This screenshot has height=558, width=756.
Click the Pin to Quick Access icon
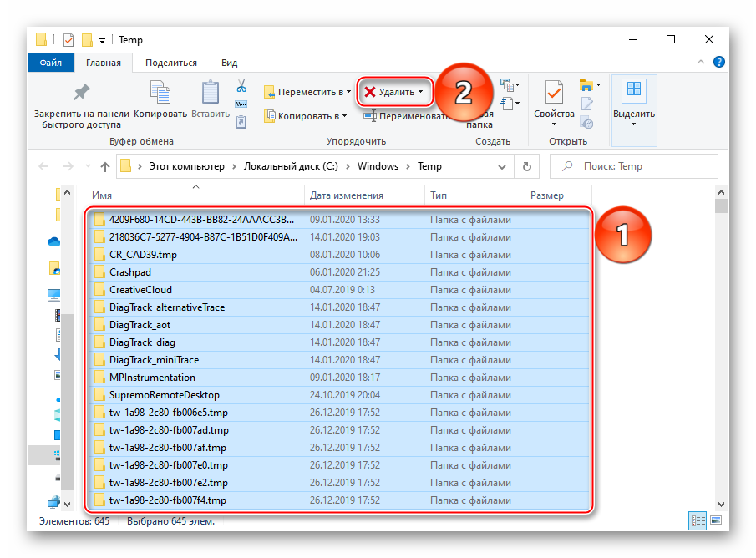click(81, 93)
